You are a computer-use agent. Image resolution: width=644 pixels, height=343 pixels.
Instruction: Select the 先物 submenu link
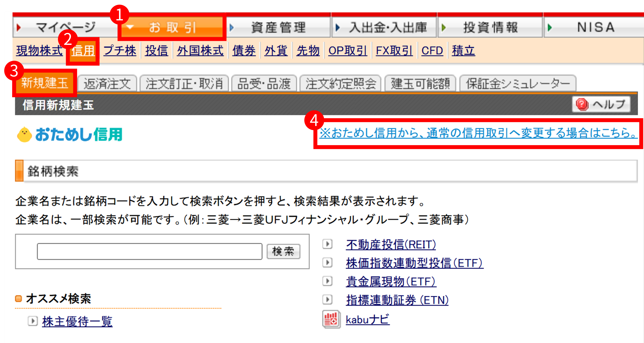(x=308, y=51)
